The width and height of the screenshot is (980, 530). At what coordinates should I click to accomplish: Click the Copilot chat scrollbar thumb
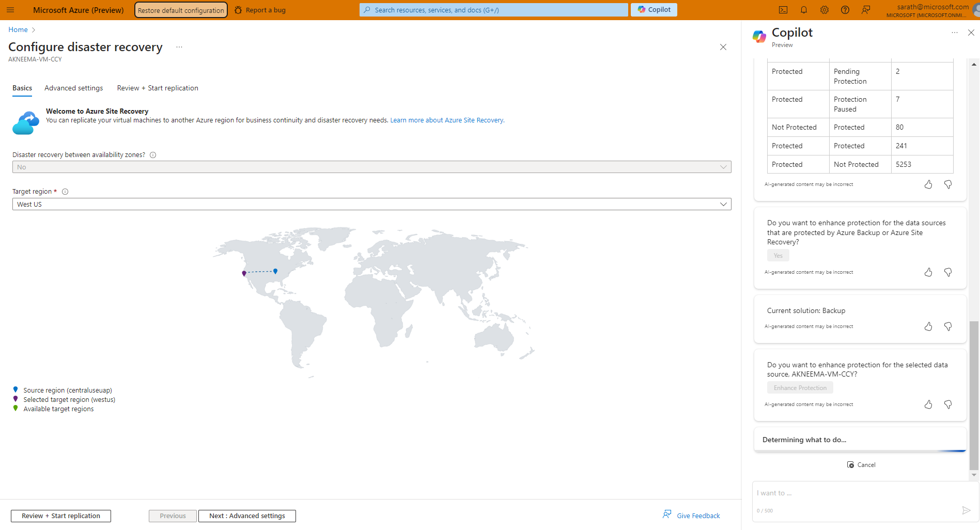pos(974,395)
